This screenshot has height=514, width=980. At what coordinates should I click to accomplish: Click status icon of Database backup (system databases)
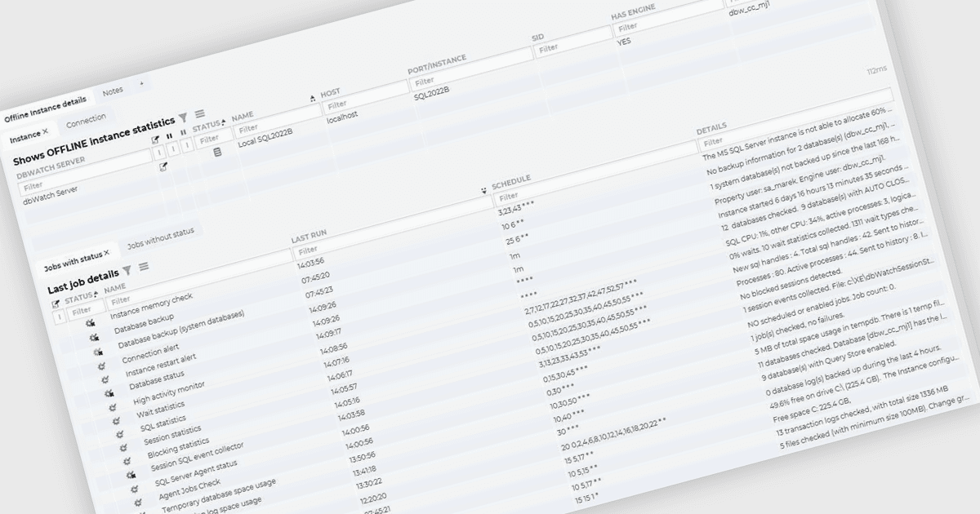pyautogui.click(x=98, y=352)
